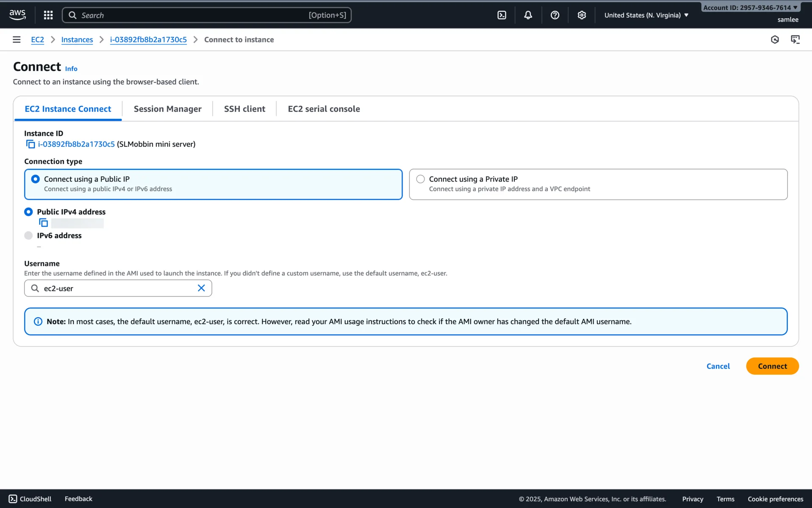Open the notifications bell

coord(528,15)
